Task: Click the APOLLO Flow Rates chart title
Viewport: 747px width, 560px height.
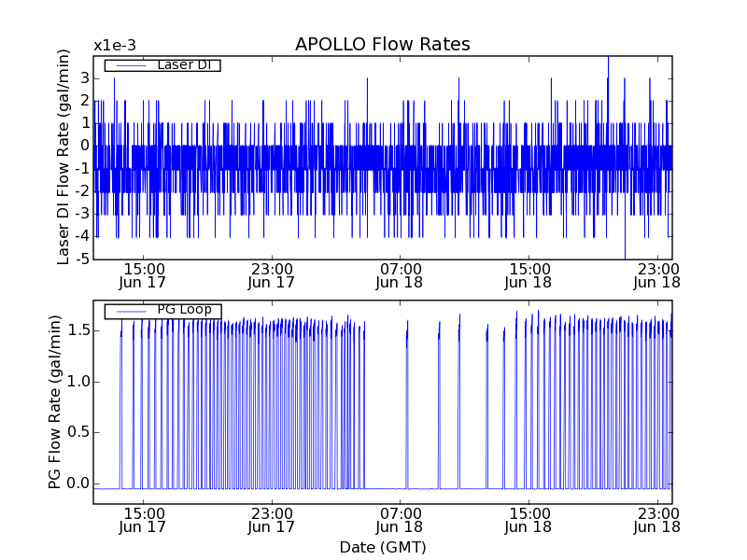Action: click(x=382, y=45)
